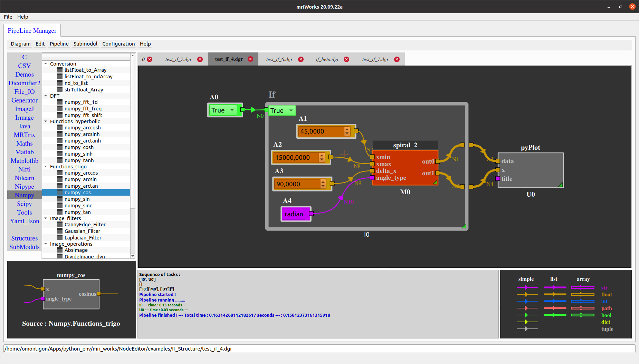Viewport: 639px width, 364px height.
Task: Select the SubModuls entry in sidebar
Action: [x=25, y=247]
